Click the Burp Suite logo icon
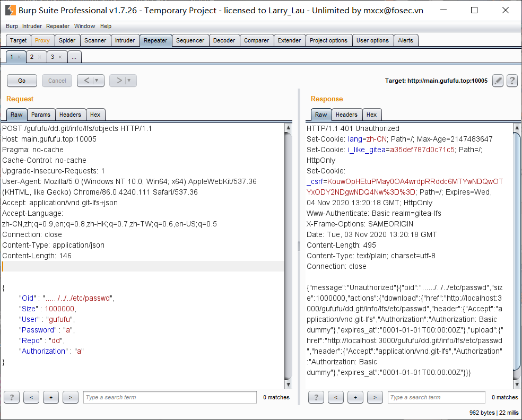Image resolution: width=522 pixels, height=420 pixels. pyautogui.click(x=10, y=10)
